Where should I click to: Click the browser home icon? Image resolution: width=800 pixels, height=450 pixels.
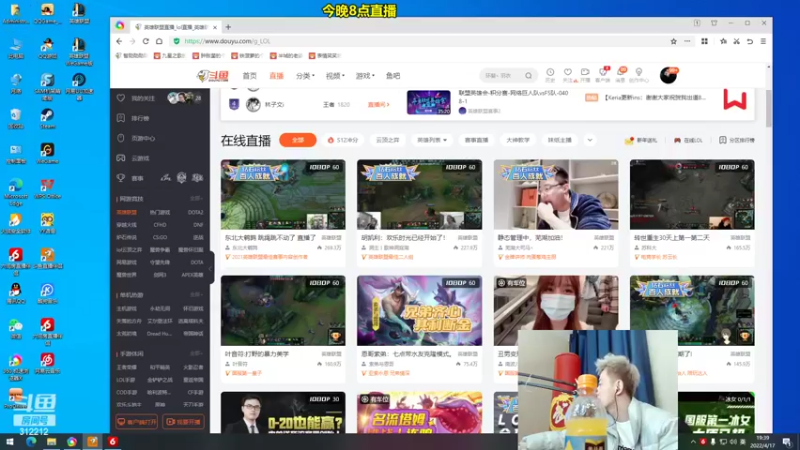[x=159, y=41]
